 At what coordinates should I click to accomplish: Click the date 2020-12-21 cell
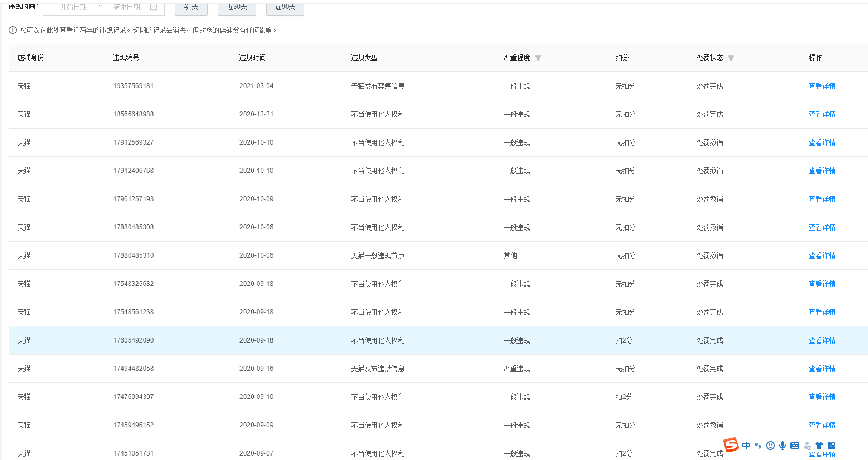pyautogui.click(x=256, y=114)
